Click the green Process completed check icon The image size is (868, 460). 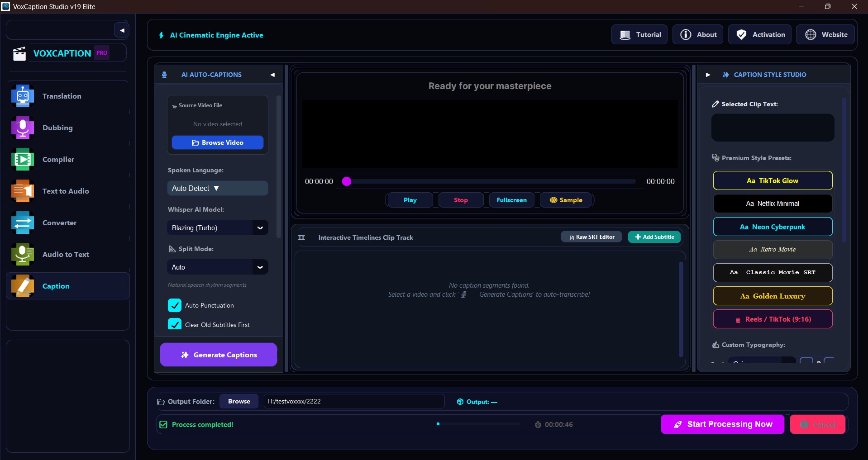click(163, 425)
